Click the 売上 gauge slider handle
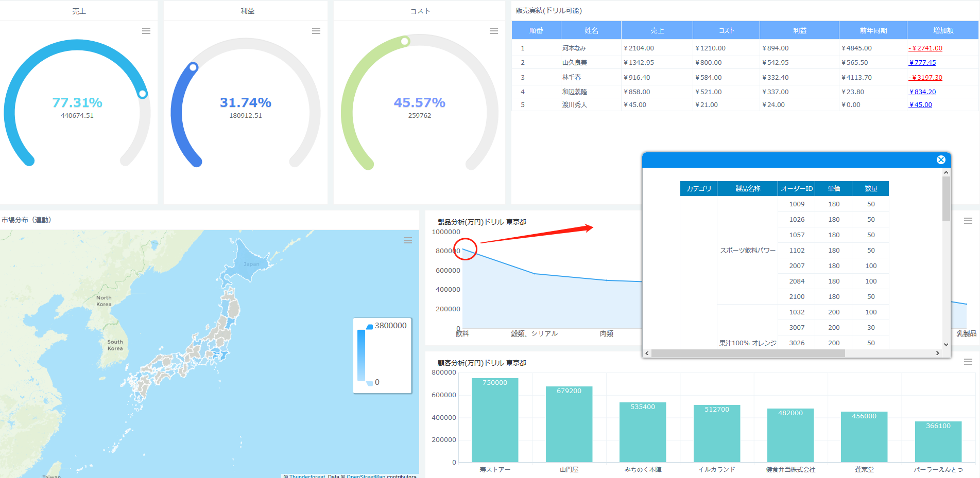Viewport: 980px width, 478px height. (x=143, y=94)
